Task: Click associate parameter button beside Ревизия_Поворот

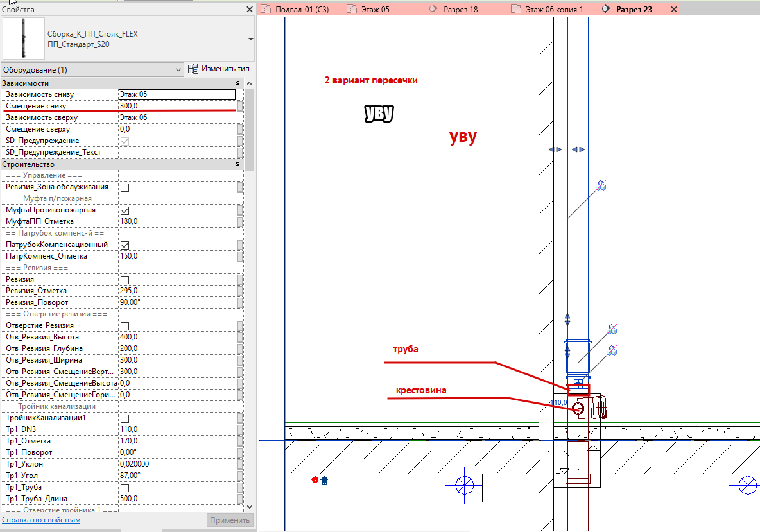Action: (x=240, y=302)
